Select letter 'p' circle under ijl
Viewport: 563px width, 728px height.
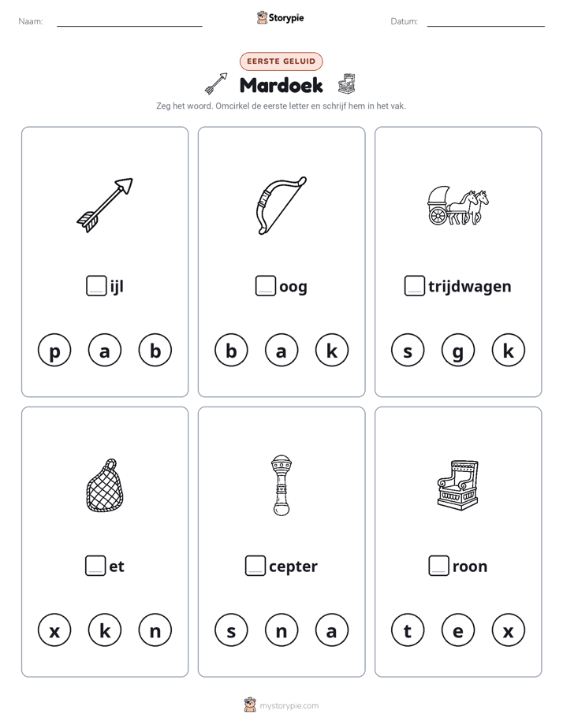tap(54, 350)
